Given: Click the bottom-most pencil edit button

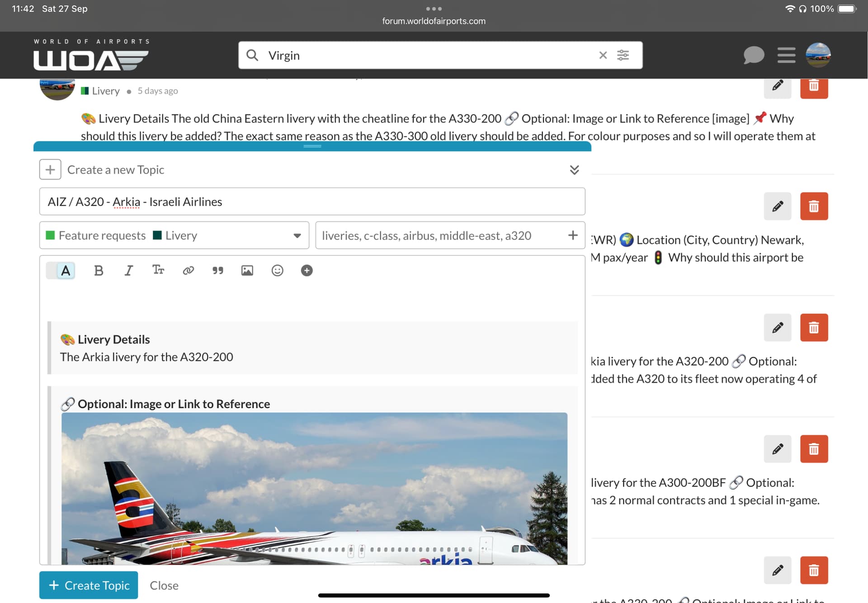Looking at the screenshot, I should (778, 570).
